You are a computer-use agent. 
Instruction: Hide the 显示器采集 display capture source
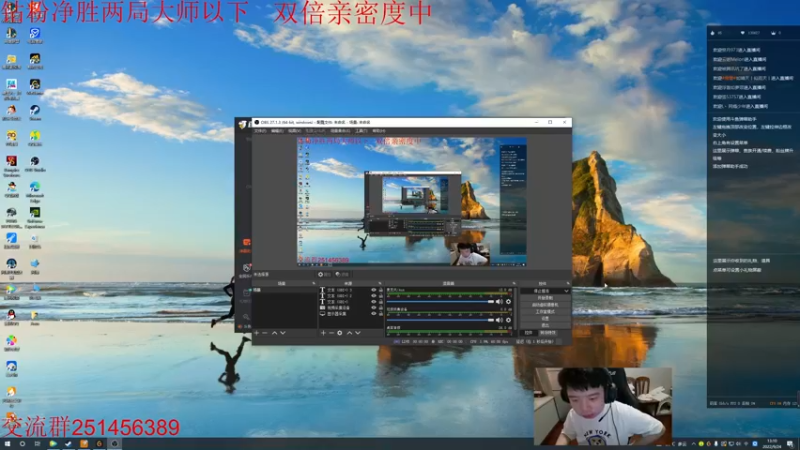[x=373, y=314]
